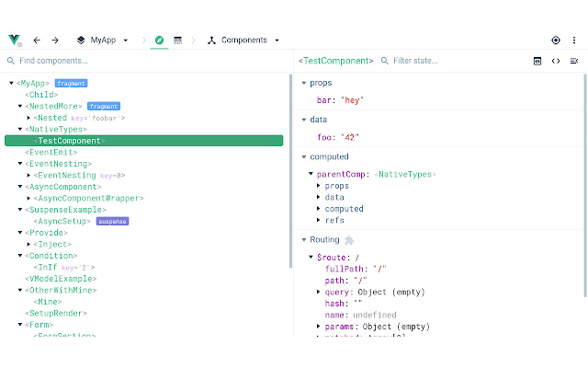Screen dimensions: 588x368
Task: Open the Inspector compass tab
Action: 159,40
